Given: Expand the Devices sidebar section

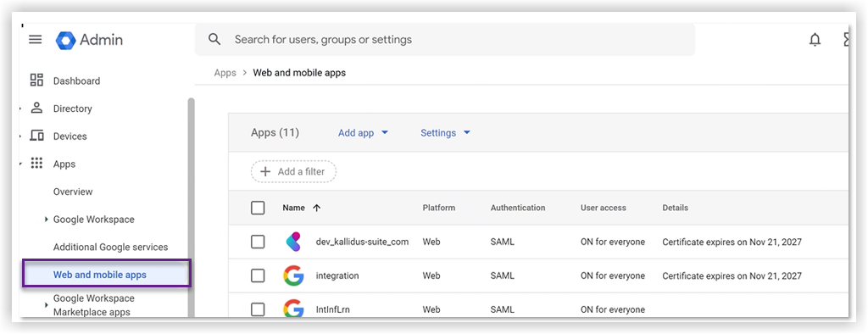Looking at the screenshot, I should [20, 136].
